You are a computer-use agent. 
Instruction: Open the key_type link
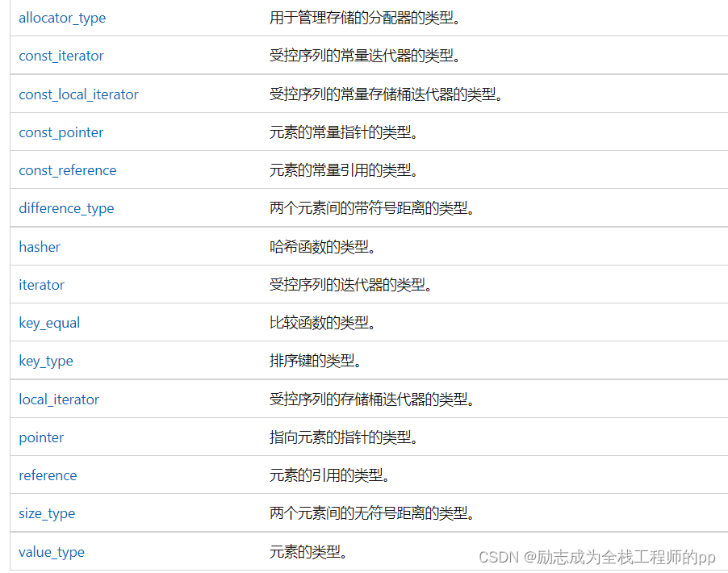[x=46, y=361]
